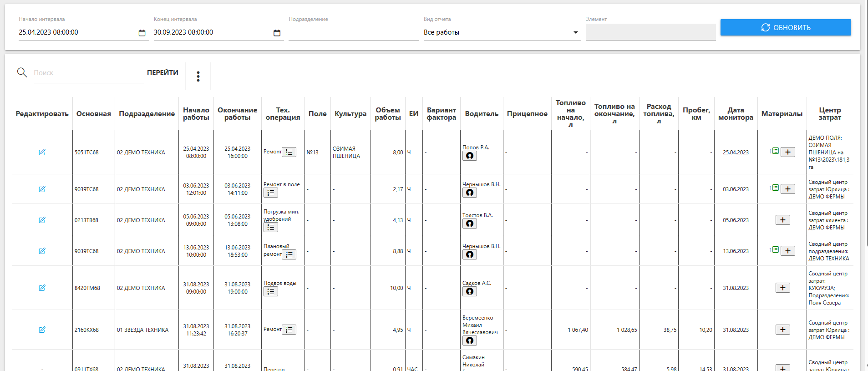
Task: Click driver profile icon under Попов Р.А.
Action: click(470, 156)
